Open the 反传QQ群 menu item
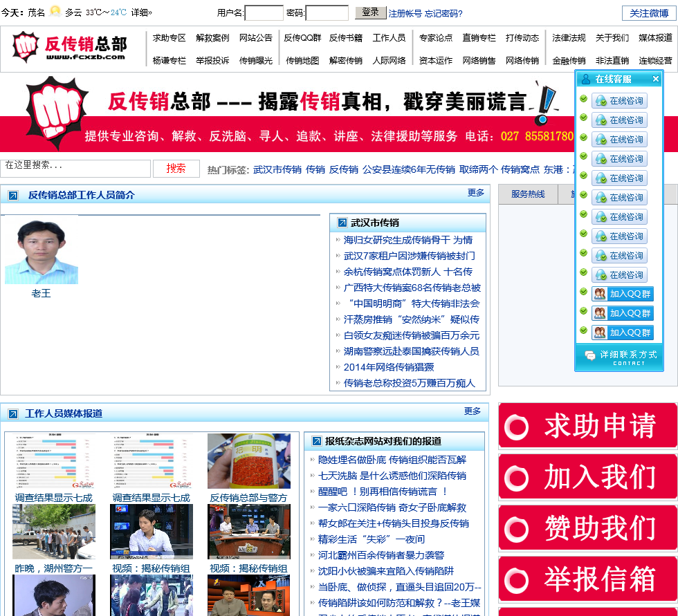The image size is (678, 616). click(302, 38)
